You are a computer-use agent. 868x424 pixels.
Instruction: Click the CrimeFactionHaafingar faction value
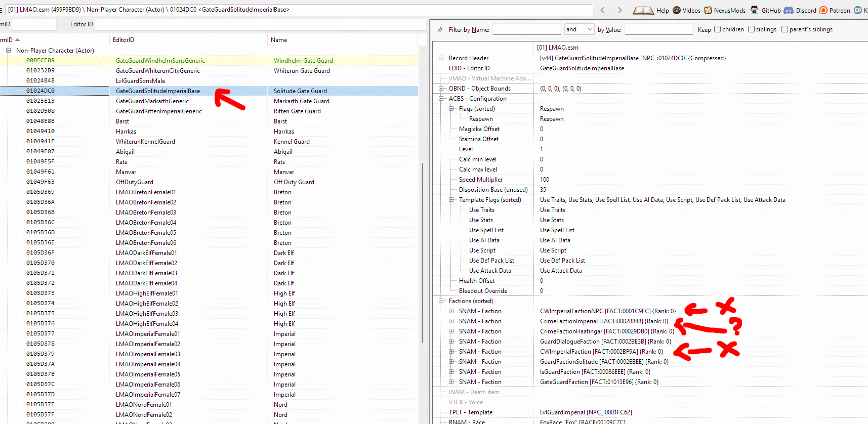point(607,331)
